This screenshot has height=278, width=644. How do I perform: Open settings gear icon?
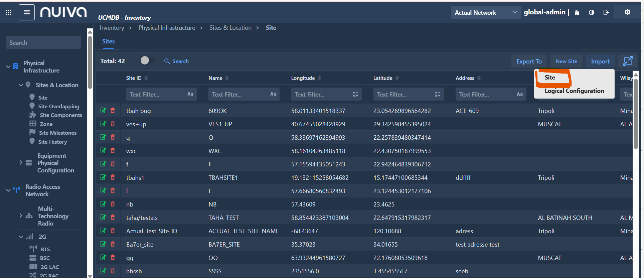coord(628,12)
